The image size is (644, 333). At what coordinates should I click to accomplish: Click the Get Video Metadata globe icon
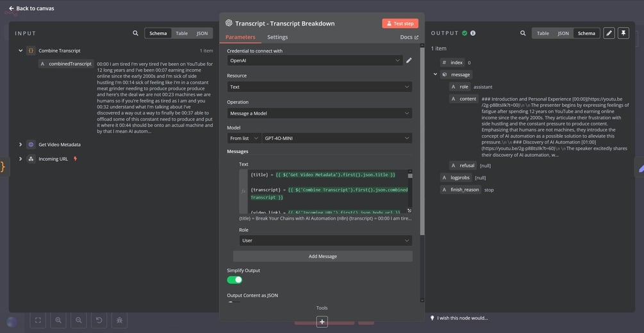click(x=31, y=145)
